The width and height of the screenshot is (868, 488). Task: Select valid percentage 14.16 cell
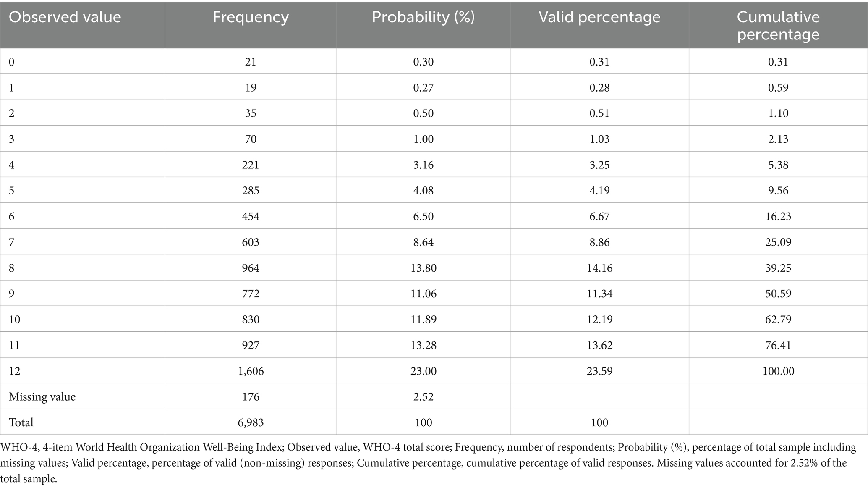point(599,268)
